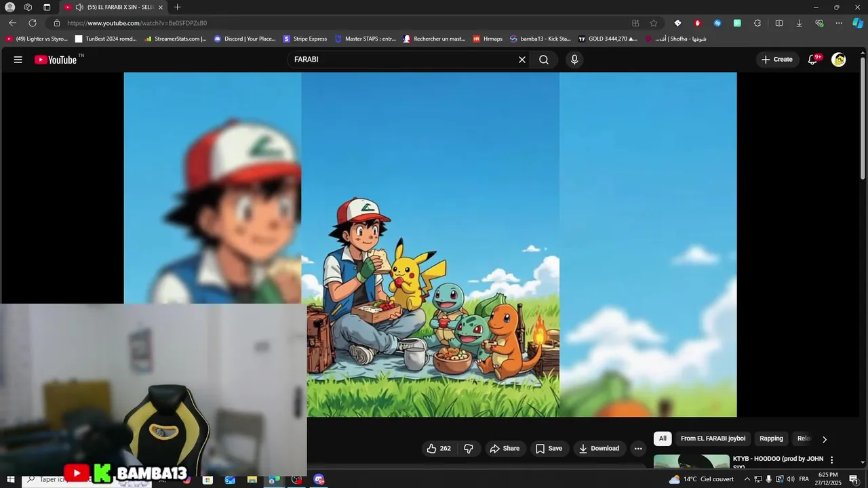
Task: Open Lighter vs Styro bookmark
Action: pyautogui.click(x=37, y=39)
